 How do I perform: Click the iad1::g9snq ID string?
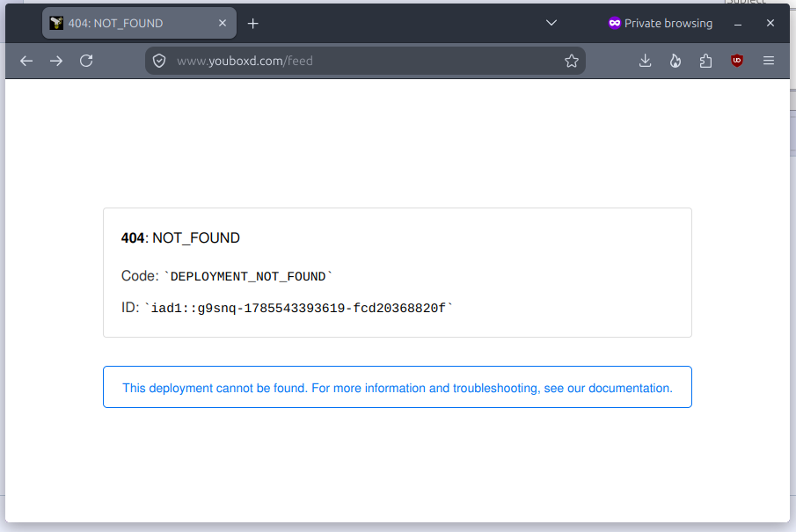pos(298,308)
